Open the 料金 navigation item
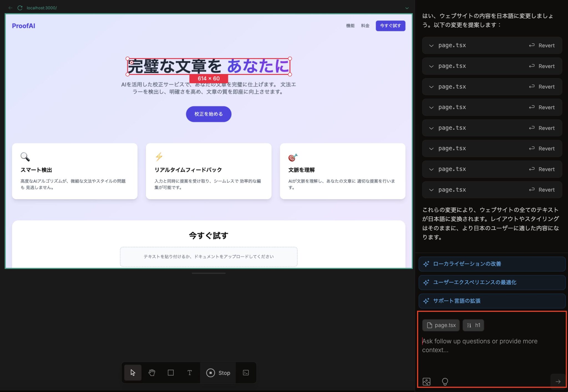The width and height of the screenshot is (568, 392). click(x=365, y=26)
